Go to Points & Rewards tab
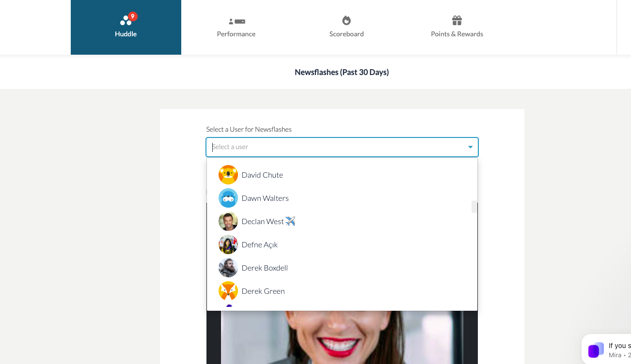 tap(457, 27)
